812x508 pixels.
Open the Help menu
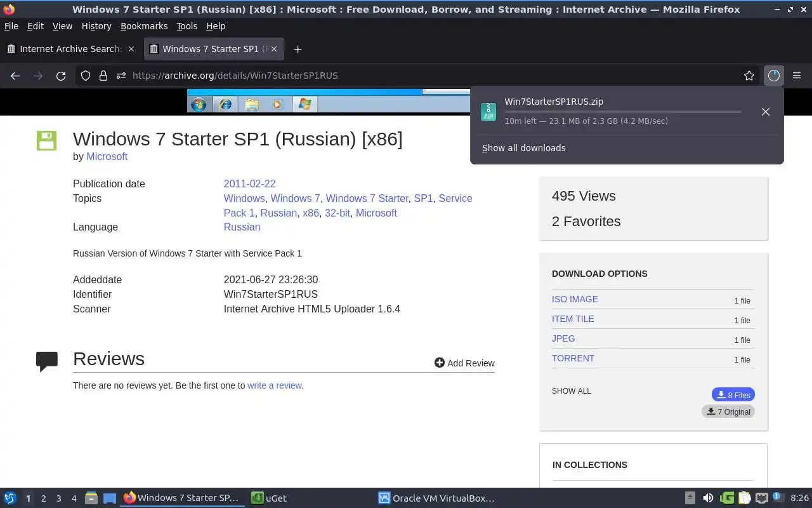216,26
